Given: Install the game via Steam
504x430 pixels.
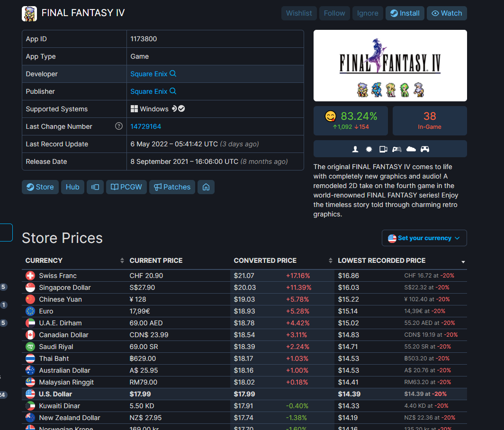Looking at the screenshot, I should tap(405, 13).
